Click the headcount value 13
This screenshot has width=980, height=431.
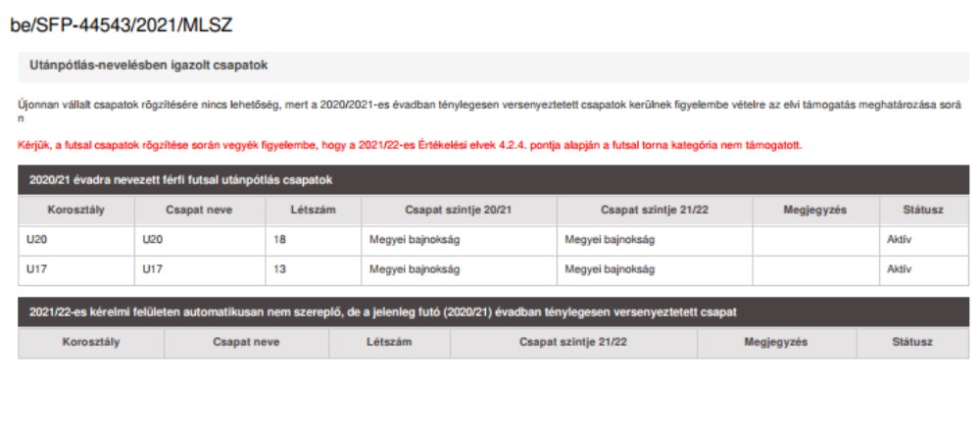pos(279,270)
